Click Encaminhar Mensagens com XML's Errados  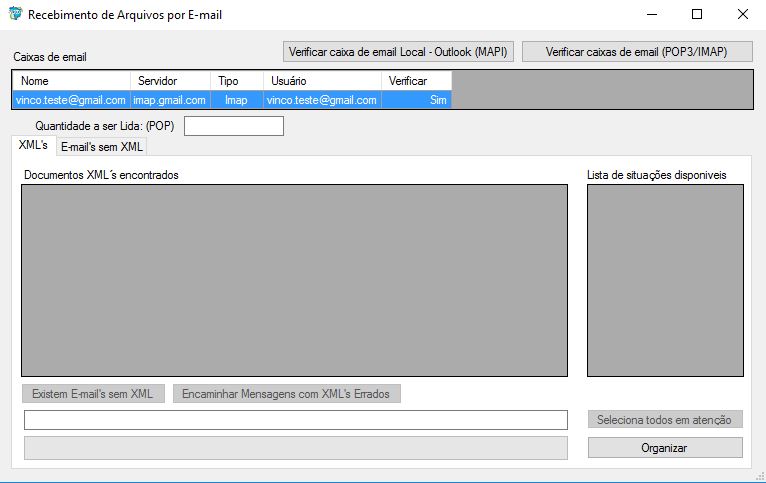(x=286, y=394)
